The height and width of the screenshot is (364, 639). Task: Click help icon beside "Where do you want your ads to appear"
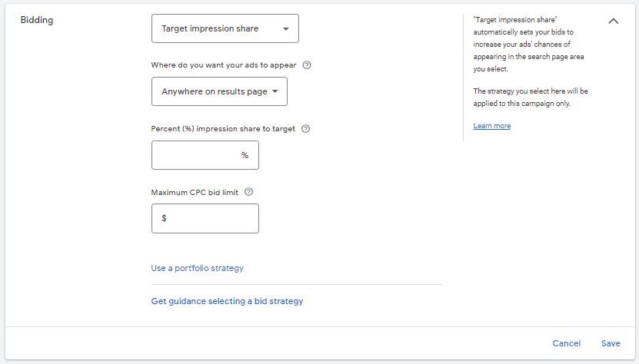(x=307, y=65)
